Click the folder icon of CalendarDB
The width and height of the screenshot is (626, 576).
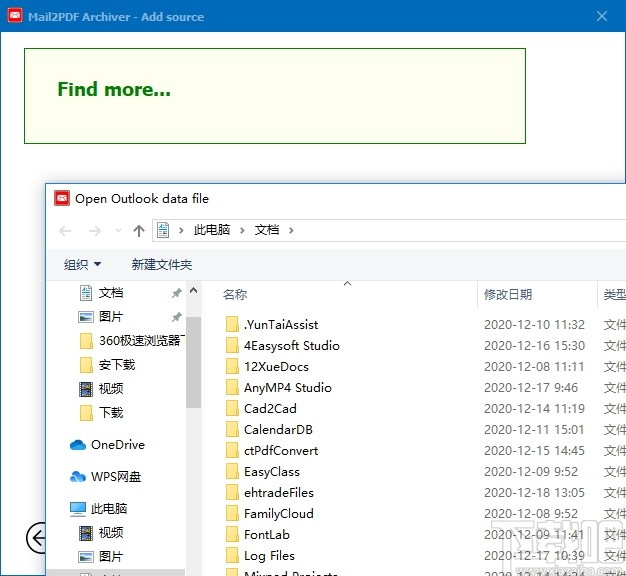pyautogui.click(x=232, y=429)
